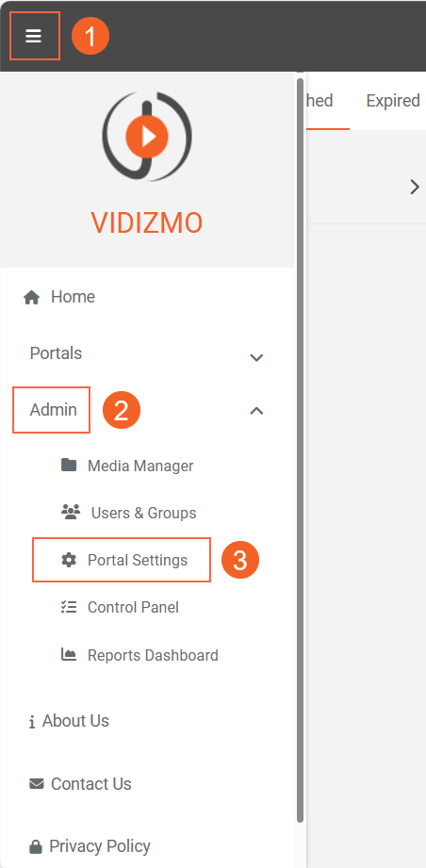The height and width of the screenshot is (868, 426).
Task: Select the Admin menu item
Action: 53,410
